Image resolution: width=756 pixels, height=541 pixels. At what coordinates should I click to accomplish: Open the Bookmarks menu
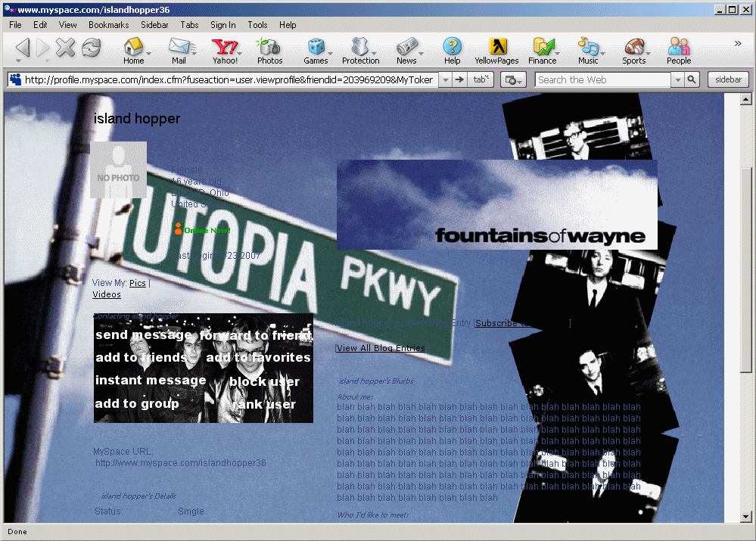[108, 24]
